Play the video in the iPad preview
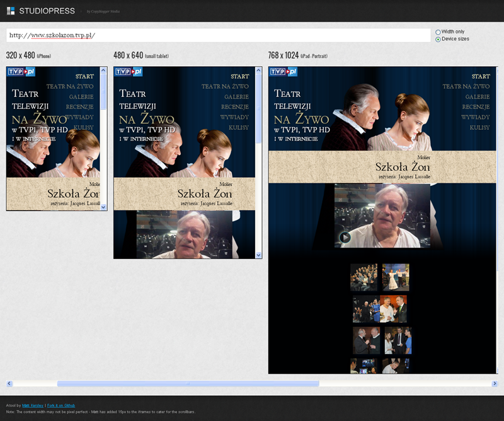504x421 pixels. pos(345,237)
